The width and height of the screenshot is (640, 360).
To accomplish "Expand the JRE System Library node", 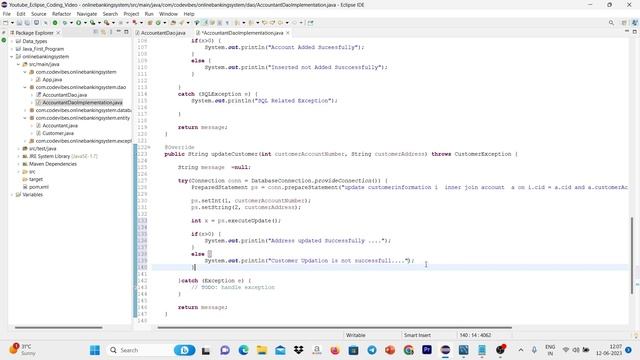I will [18, 156].
